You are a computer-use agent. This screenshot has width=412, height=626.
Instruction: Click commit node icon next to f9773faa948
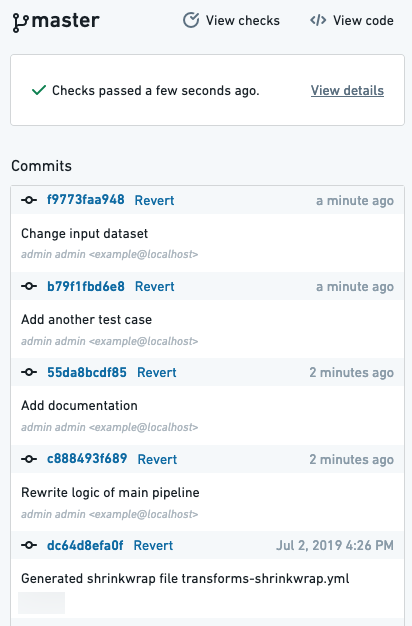click(x=29, y=200)
